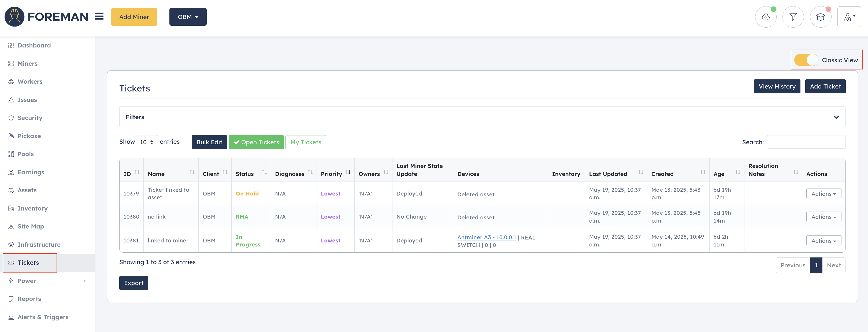Toggle the hamburger sidebar menu

pyautogui.click(x=99, y=16)
